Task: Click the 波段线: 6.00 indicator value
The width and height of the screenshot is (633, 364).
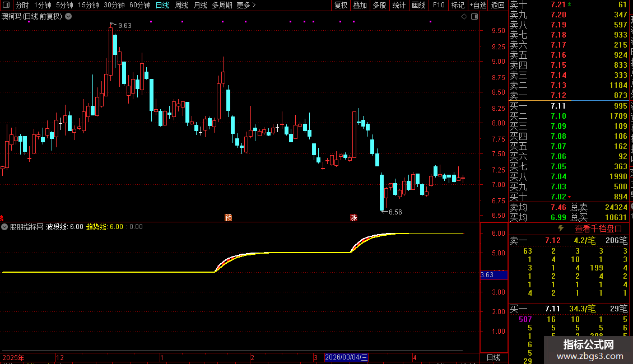Action: (x=64, y=227)
